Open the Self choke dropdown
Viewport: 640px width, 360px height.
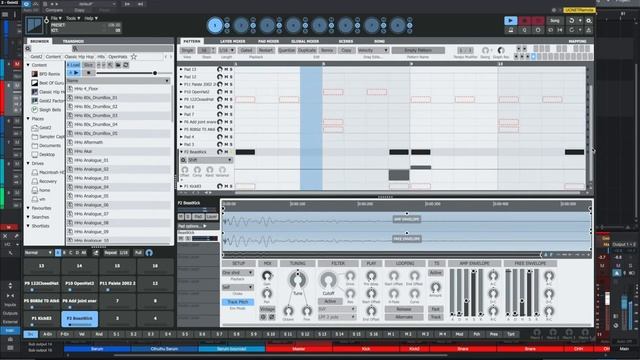238,287
